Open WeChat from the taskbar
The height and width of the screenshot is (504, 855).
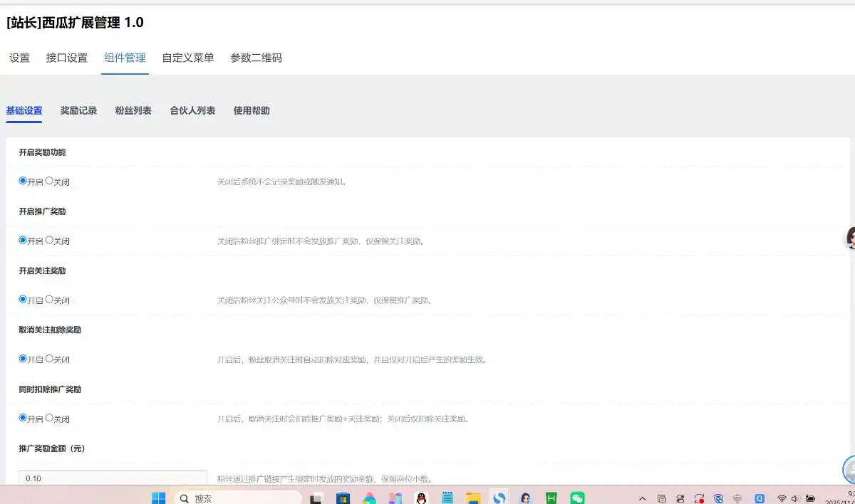point(577,498)
